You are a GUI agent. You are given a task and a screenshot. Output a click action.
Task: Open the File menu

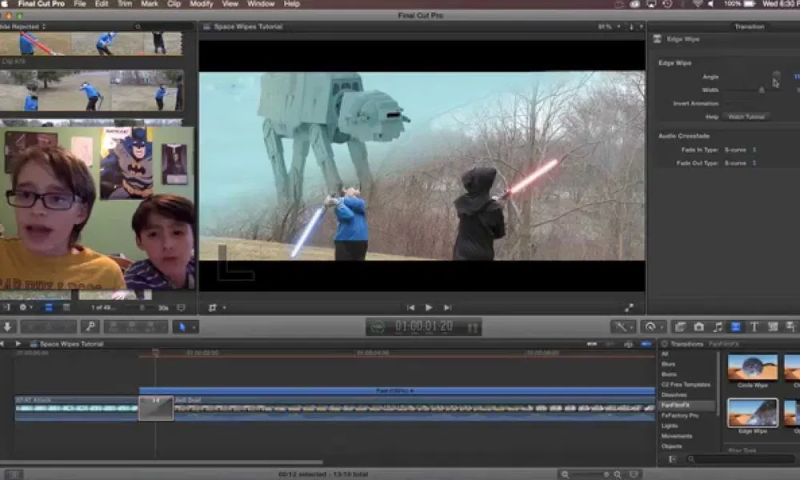[x=80, y=4]
